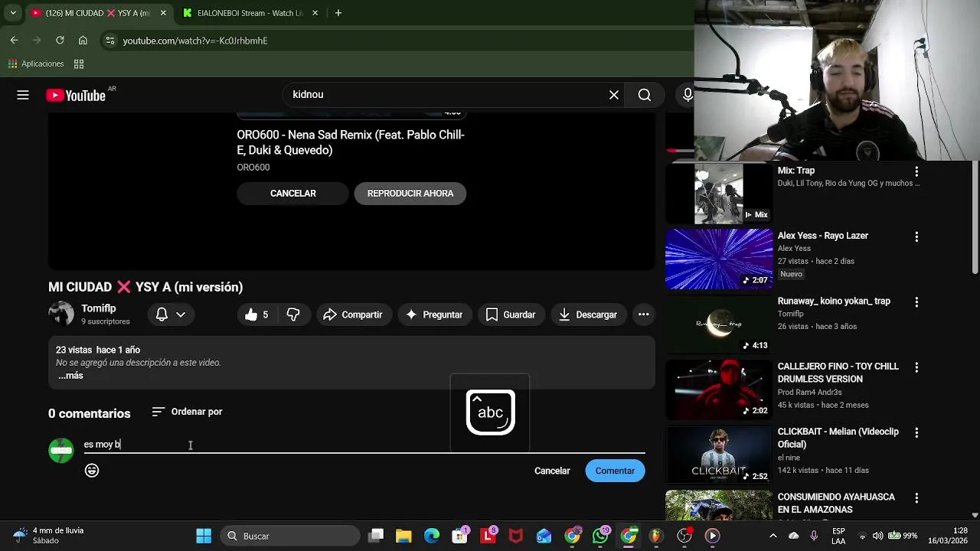The image size is (980, 551).
Task: Open a new browser tab
Action: pyautogui.click(x=338, y=13)
